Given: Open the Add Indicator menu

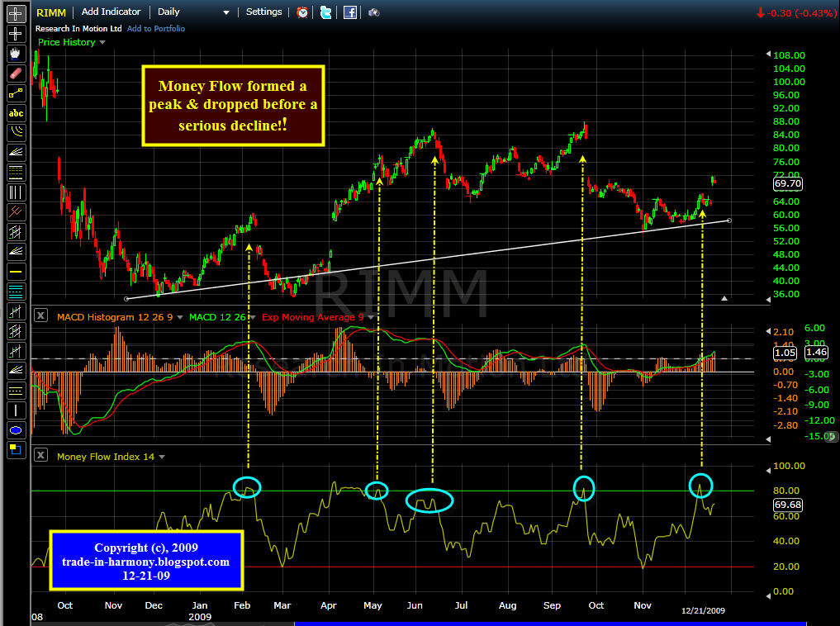Looking at the screenshot, I should pyautogui.click(x=111, y=12).
